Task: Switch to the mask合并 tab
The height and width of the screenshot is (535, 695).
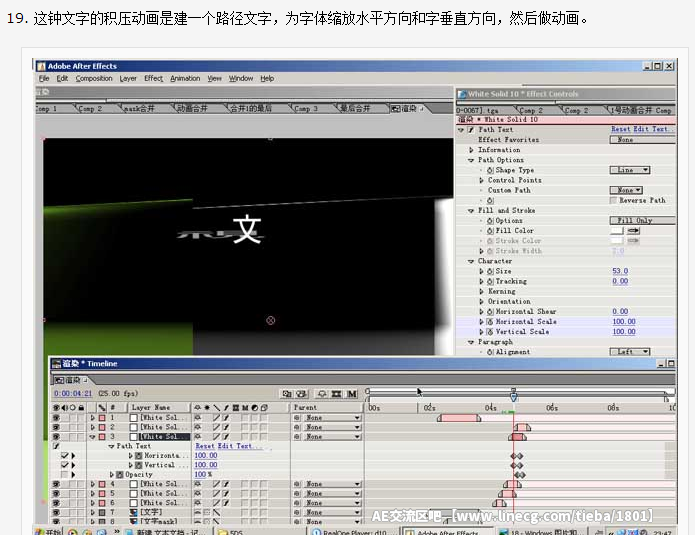Action: 139,109
